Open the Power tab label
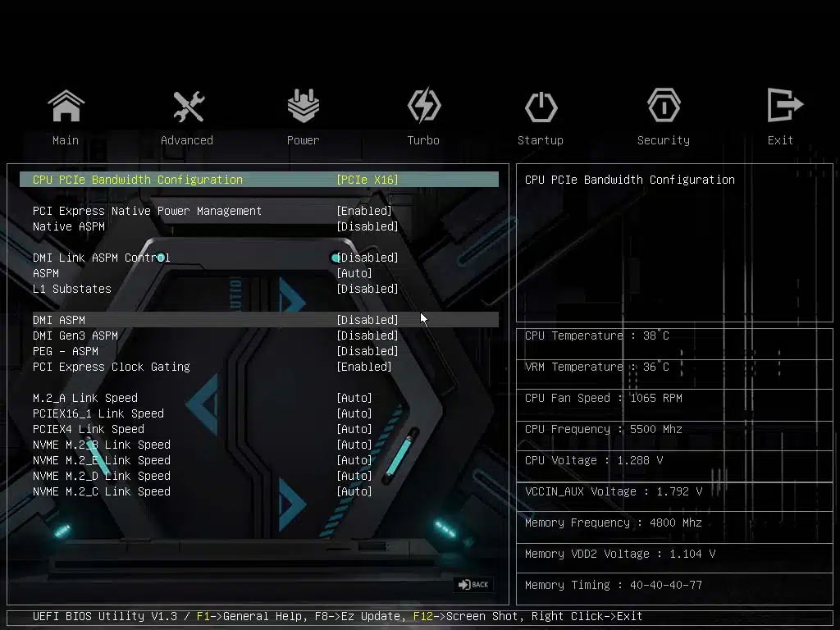The image size is (840, 630). tap(304, 140)
